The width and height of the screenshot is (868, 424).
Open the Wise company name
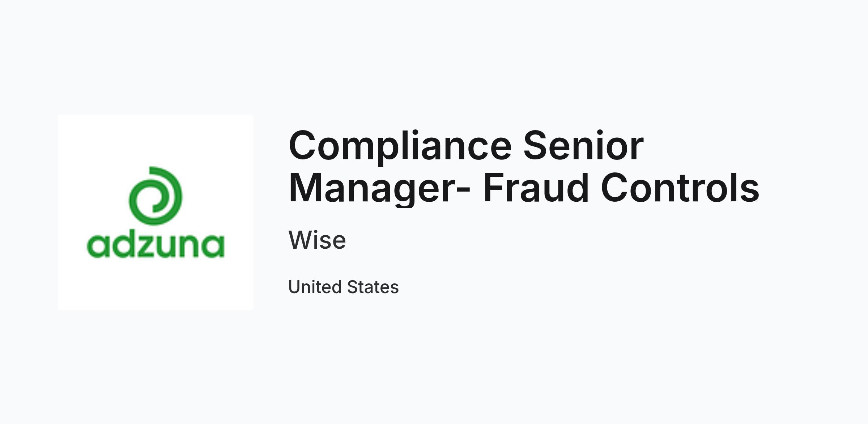click(x=317, y=240)
